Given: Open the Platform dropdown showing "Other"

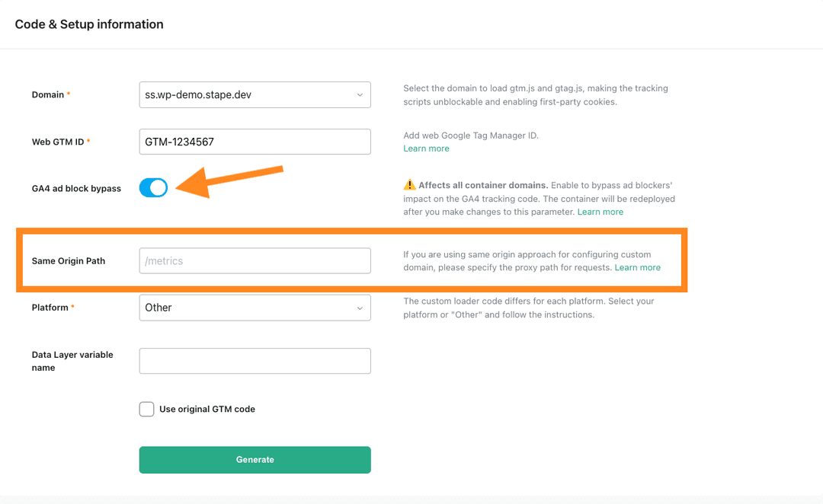Looking at the screenshot, I should pos(255,308).
